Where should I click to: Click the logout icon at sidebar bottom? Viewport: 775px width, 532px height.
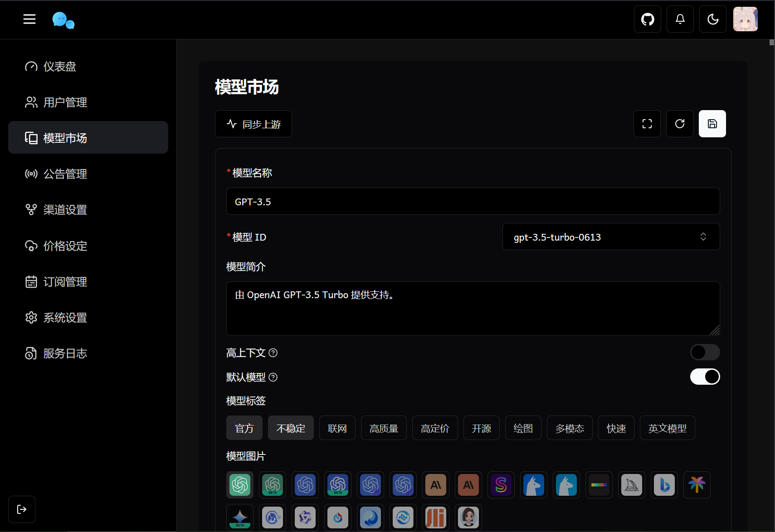pos(21,509)
